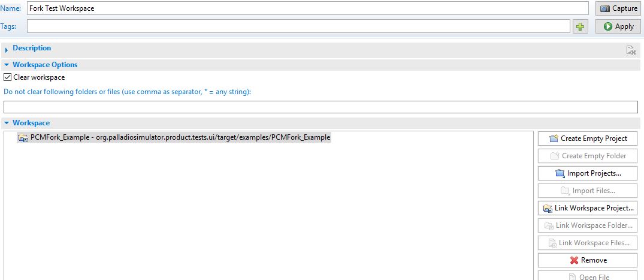
Task: Click the Create Empty Folder button
Action: pyautogui.click(x=588, y=156)
